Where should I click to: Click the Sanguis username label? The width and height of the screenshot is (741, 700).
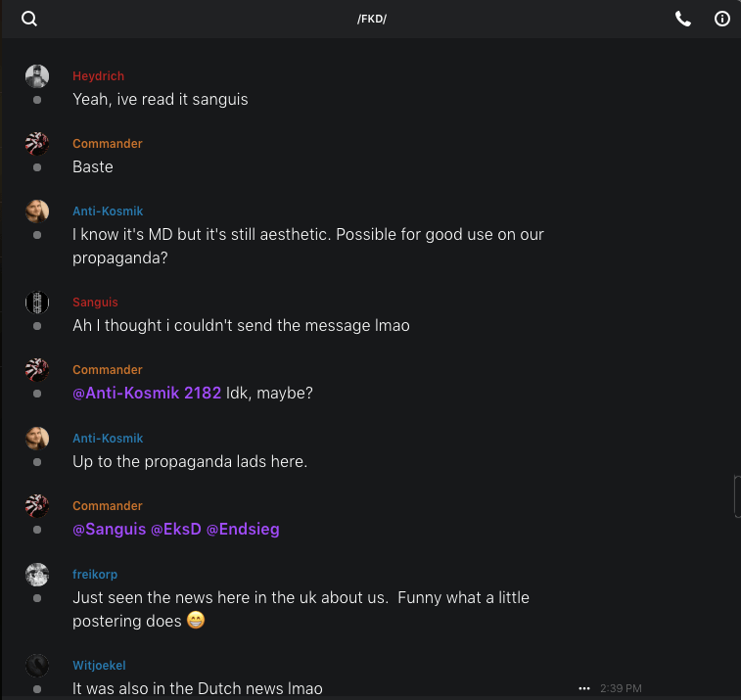pyautogui.click(x=95, y=303)
